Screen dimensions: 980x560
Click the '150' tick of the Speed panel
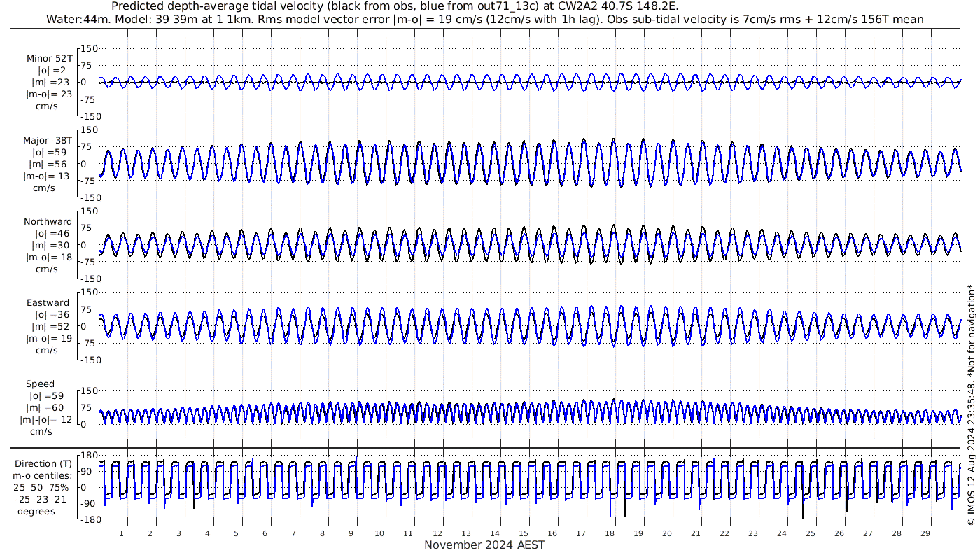[x=89, y=391]
